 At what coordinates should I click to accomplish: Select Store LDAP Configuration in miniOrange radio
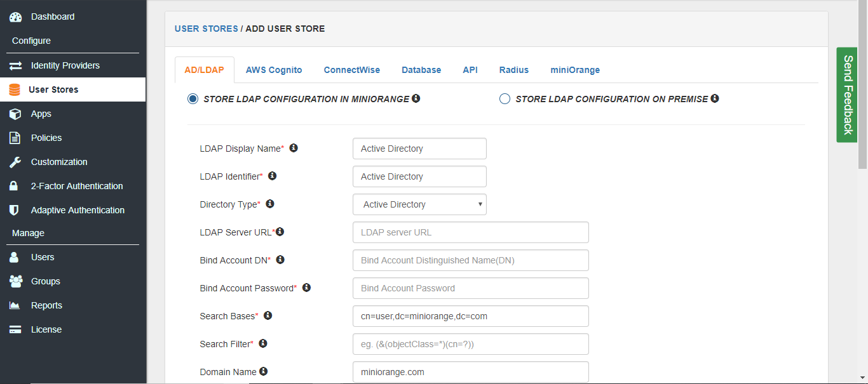coord(193,99)
